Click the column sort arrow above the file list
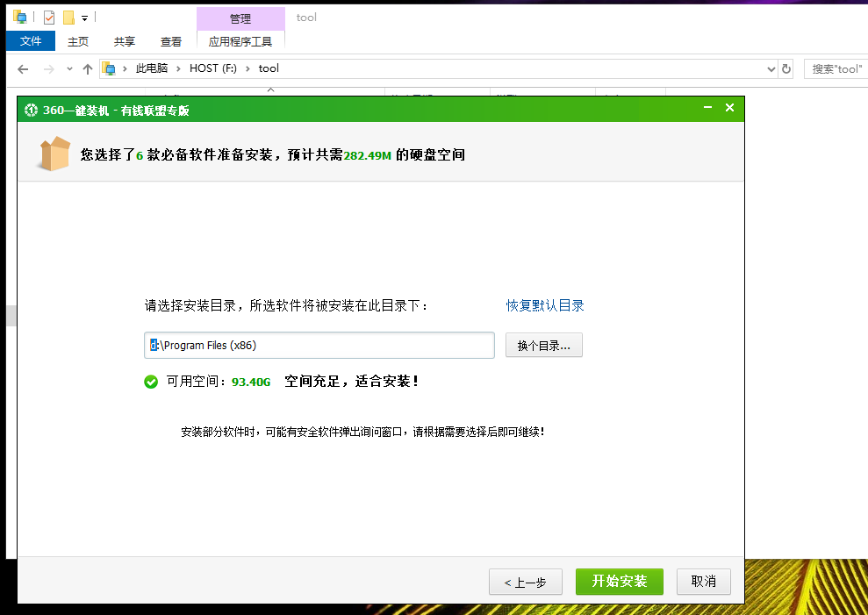 [270, 89]
